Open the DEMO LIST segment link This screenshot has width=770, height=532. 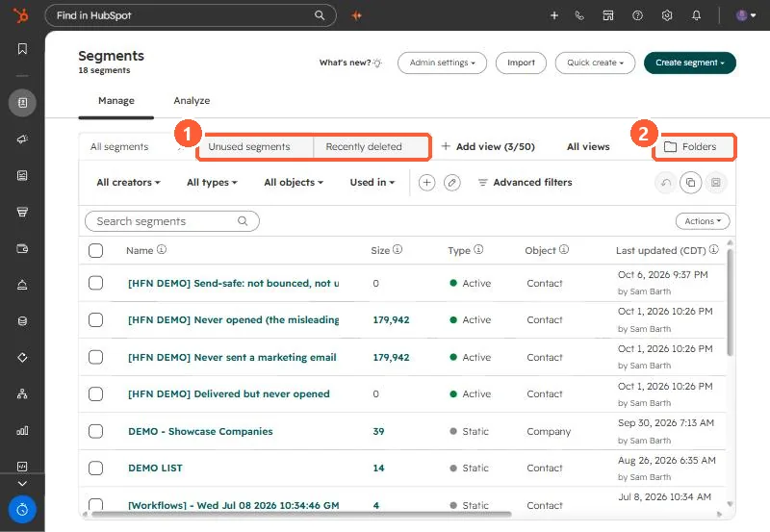155,469
